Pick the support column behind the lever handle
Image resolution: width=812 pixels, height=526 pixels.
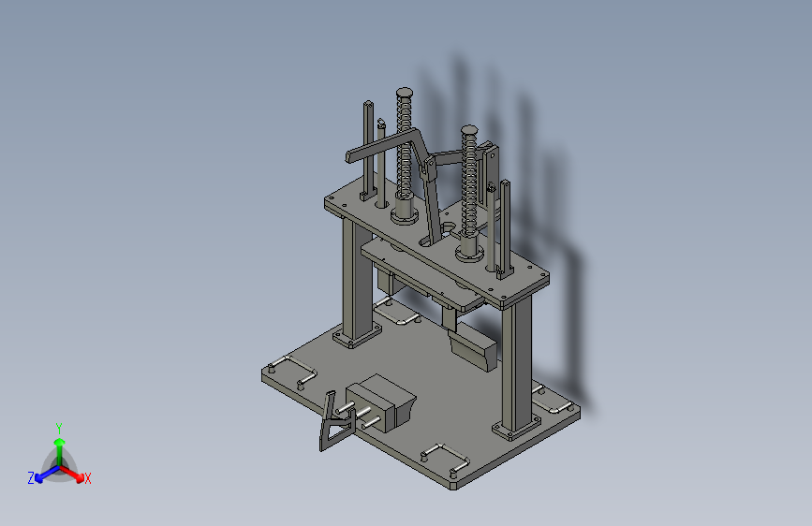(x=356, y=281)
